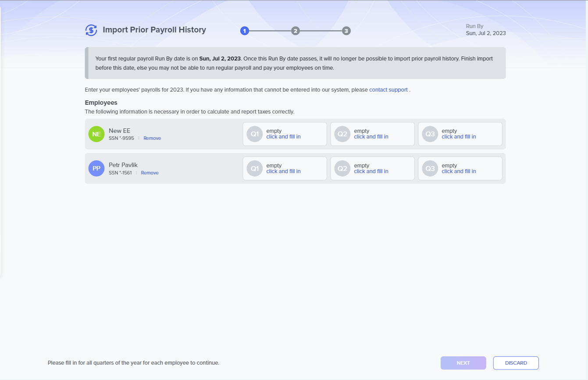This screenshot has height=380, width=588.
Task: Go to step 1 in progress stepper
Action: pyautogui.click(x=245, y=31)
